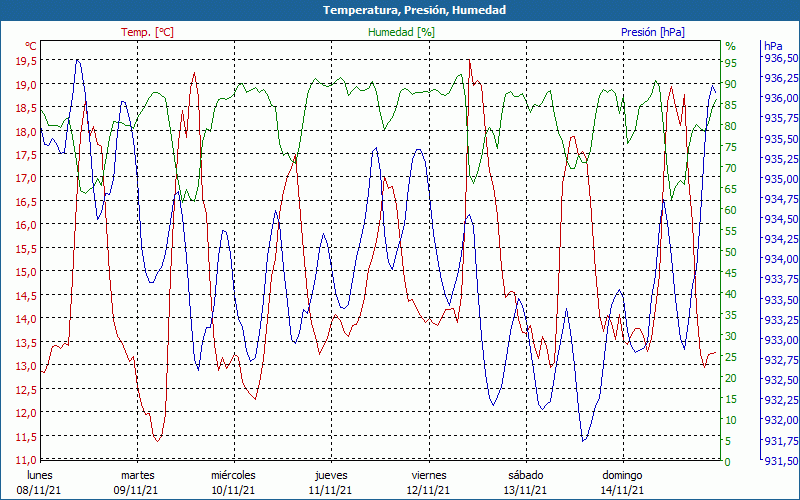The height and width of the screenshot is (500, 800).
Task: Click the 932,00 pressure axis value
Action: [x=780, y=420]
